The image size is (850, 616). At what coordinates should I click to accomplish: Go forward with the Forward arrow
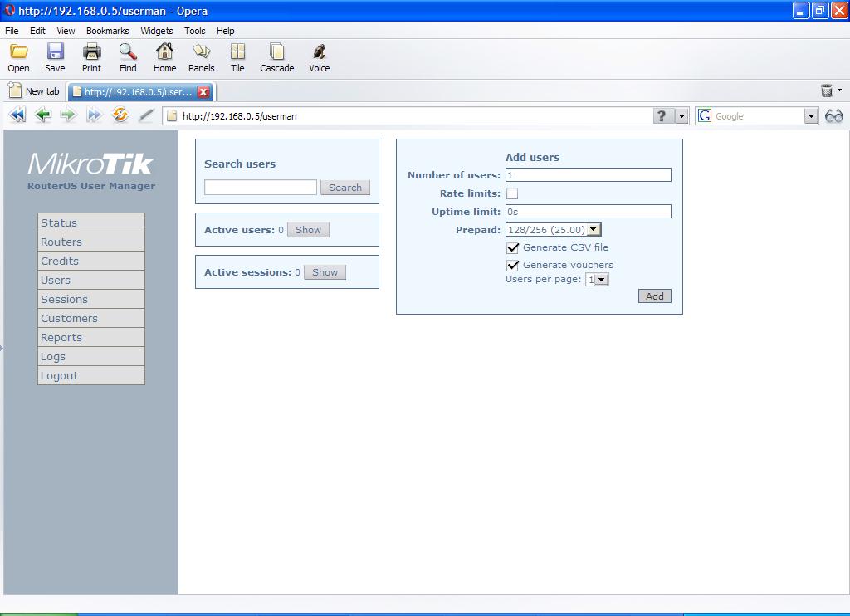click(x=68, y=115)
